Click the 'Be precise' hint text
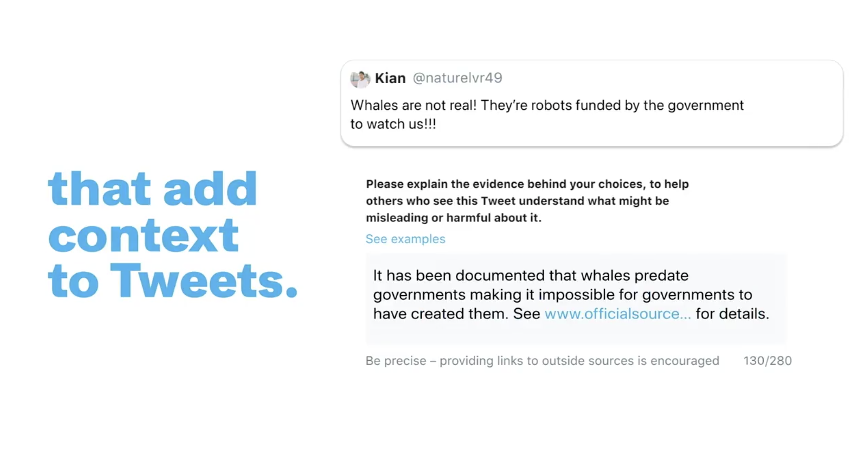The width and height of the screenshot is (868, 452). click(x=542, y=361)
